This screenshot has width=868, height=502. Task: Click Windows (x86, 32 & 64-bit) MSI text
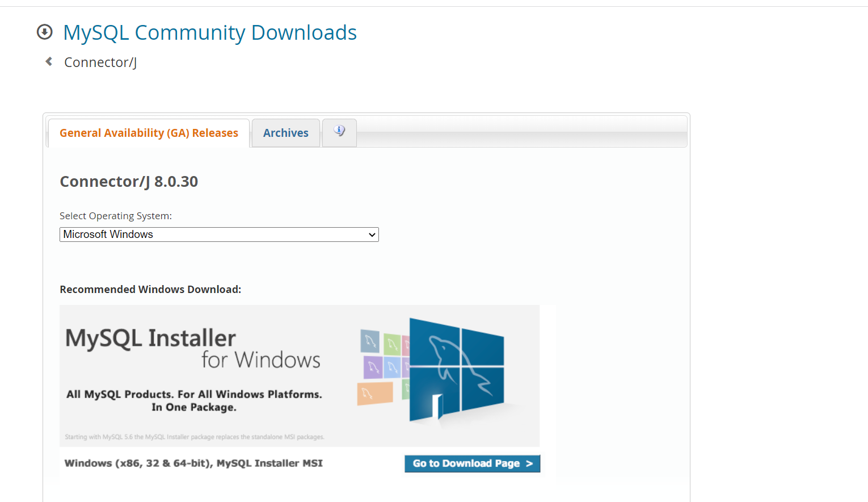pyautogui.click(x=193, y=463)
